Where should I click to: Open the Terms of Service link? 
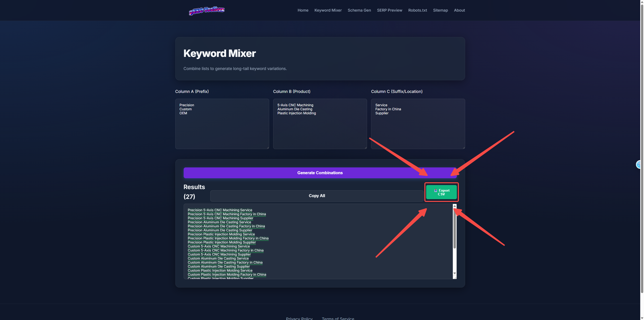338,318
